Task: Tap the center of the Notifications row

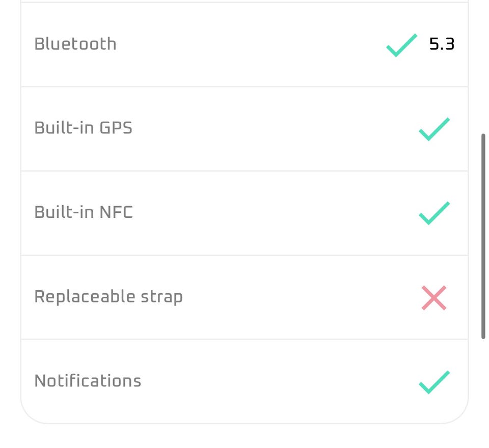Action: (x=244, y=381)
